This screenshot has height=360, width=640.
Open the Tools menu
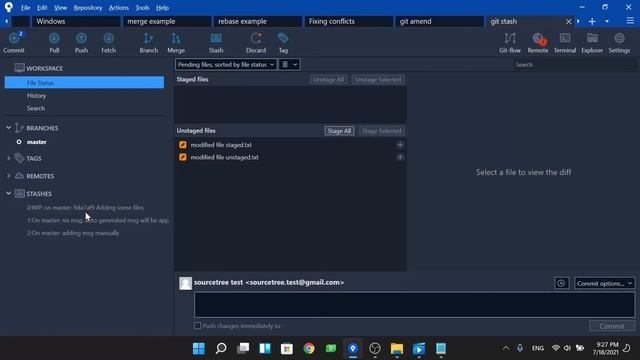click(142, 8)
